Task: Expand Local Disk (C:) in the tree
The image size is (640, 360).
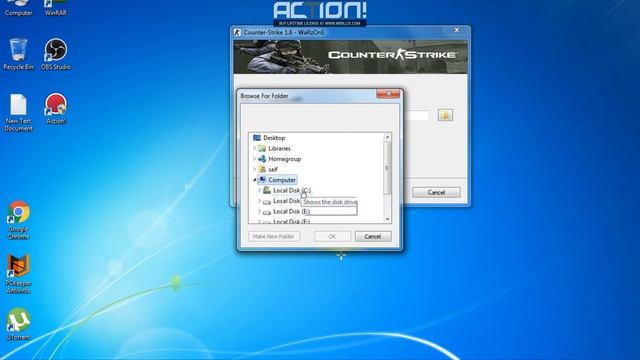Action: click(x=260, y=190)
